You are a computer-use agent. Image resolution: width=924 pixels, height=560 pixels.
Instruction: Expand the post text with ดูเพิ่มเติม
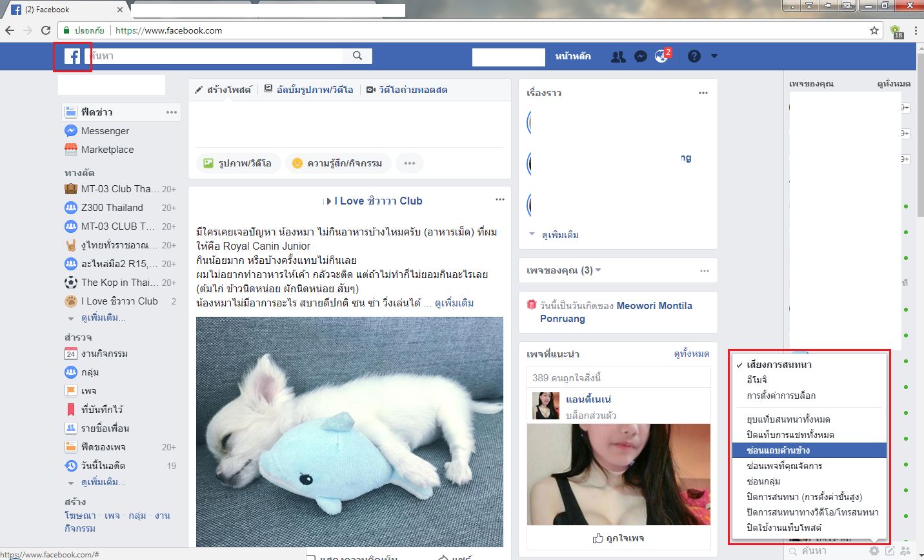(x=454, y=303)
